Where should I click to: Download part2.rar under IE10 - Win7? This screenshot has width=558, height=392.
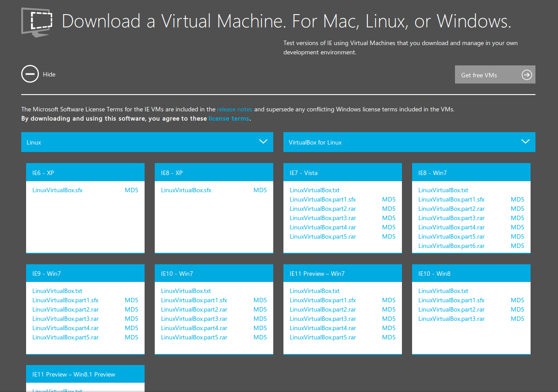tap(194, 309)
